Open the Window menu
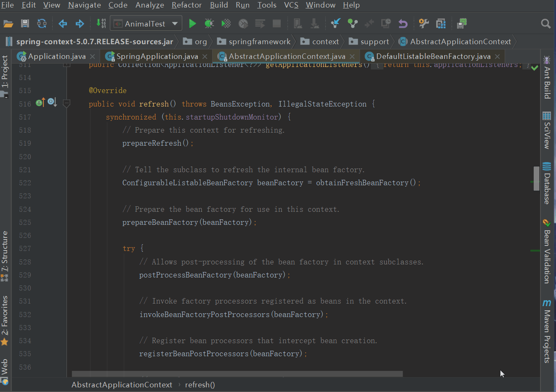 point(321,5)
